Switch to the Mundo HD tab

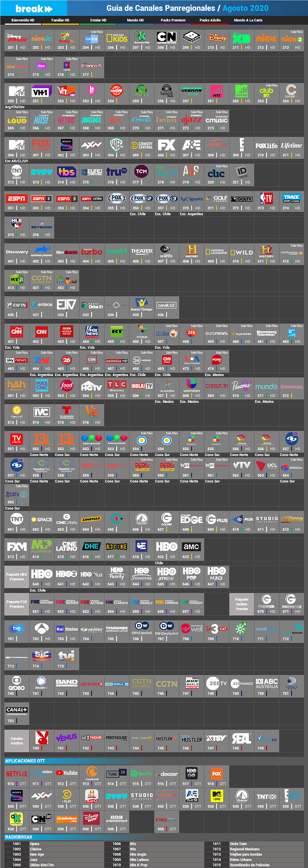point(135,20)
